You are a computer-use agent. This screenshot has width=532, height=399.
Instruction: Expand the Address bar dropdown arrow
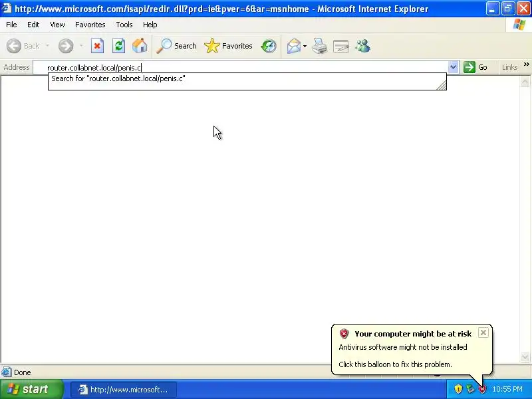[453, 67]
